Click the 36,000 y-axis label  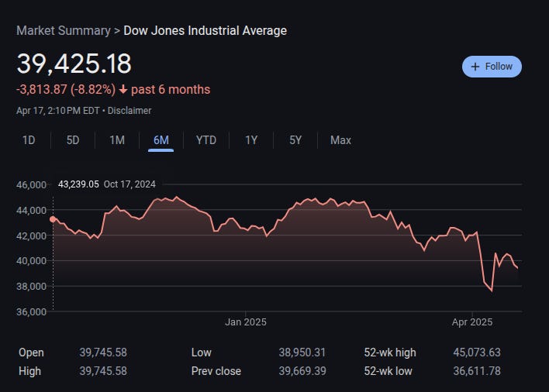[31, 311]
